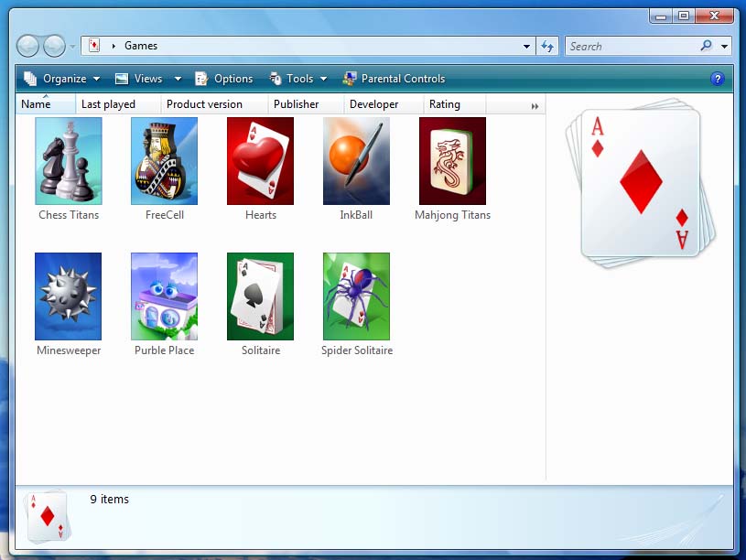746x560 pixels.
Task: Click the Help question mark icon
Action: tap(717, 79)
